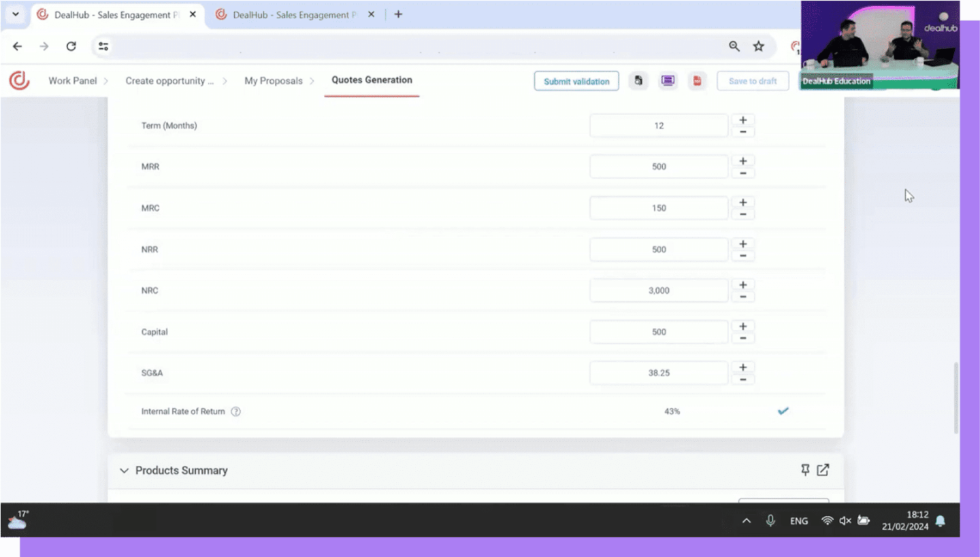980x557 pixels.
Task: Switch to the second DealHub browser tab
Action: [294, 14]
